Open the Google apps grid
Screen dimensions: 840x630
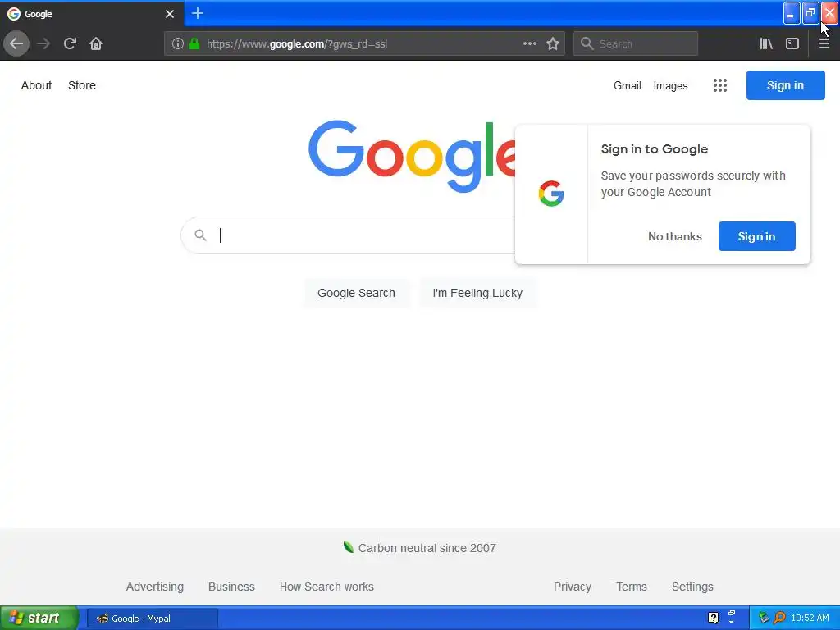point(720,85)
